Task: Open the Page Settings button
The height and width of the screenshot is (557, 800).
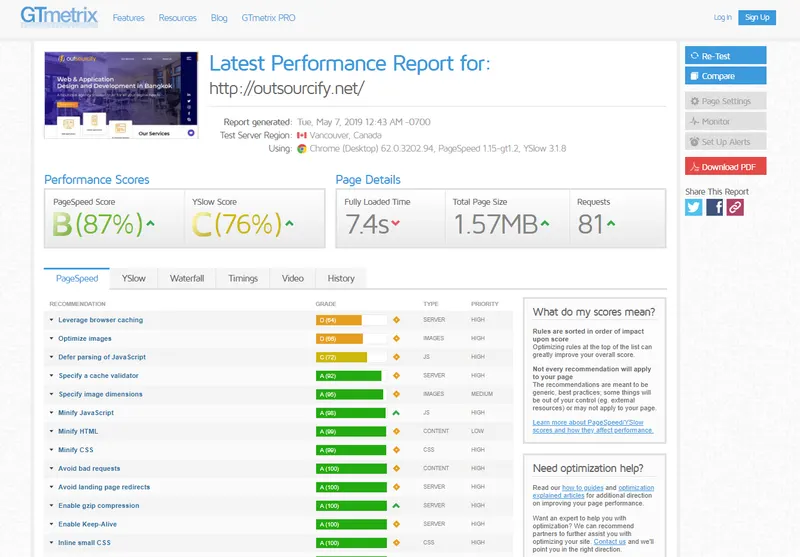Action: 726,101
